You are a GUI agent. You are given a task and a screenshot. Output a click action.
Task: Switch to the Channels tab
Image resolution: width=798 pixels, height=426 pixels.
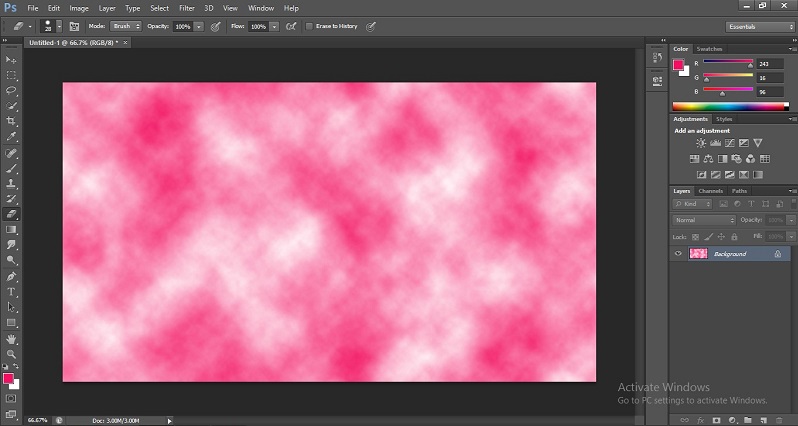pos(710,191)
